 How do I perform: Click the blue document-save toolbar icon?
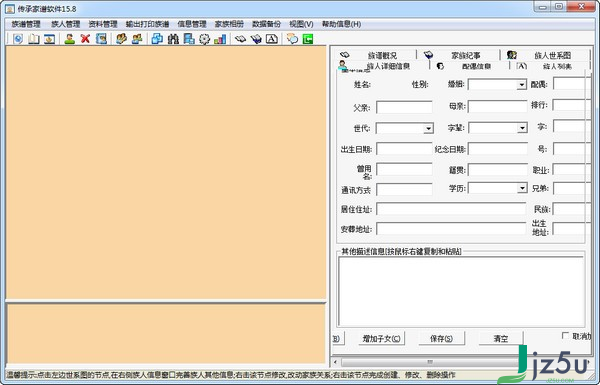[x=189, y=39]
